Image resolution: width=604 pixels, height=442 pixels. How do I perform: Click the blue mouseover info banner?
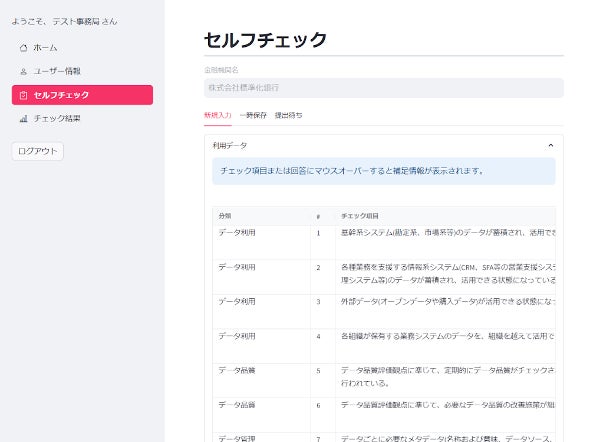[x=384, y=171]
